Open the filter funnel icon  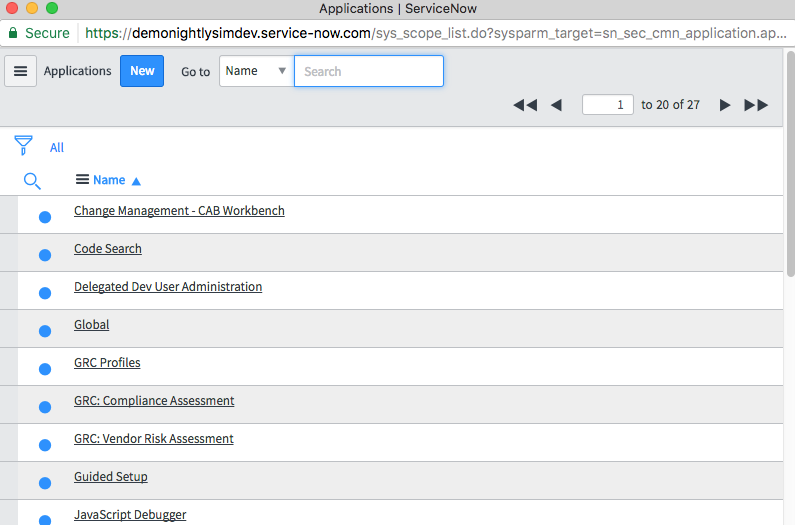point(23,145)
